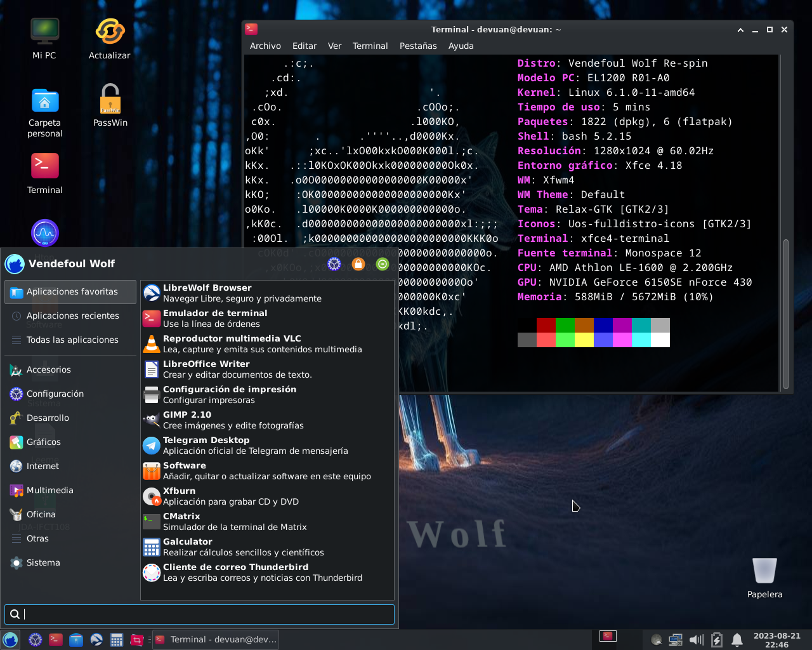Image resolution: width=812 pixels, height=650 pixels.
Task: Open the Ayuda menu in Terminal
Action: [x=461, y=46]
